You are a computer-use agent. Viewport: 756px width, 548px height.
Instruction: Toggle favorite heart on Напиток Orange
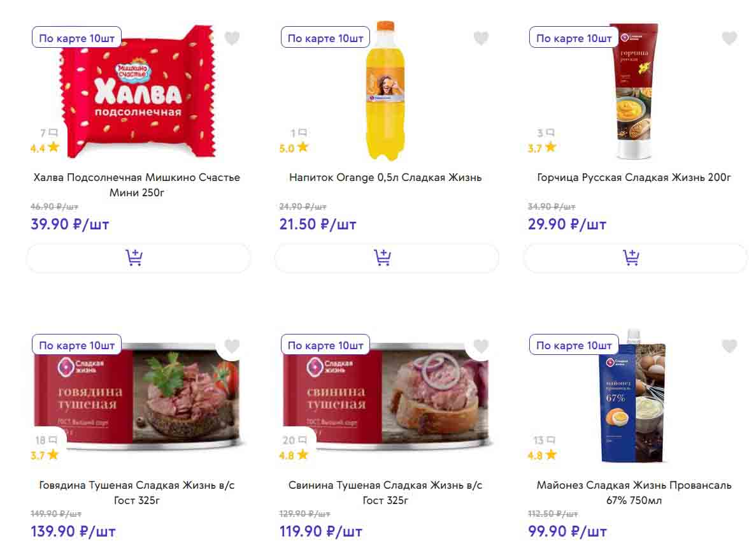tap(481, 38)
